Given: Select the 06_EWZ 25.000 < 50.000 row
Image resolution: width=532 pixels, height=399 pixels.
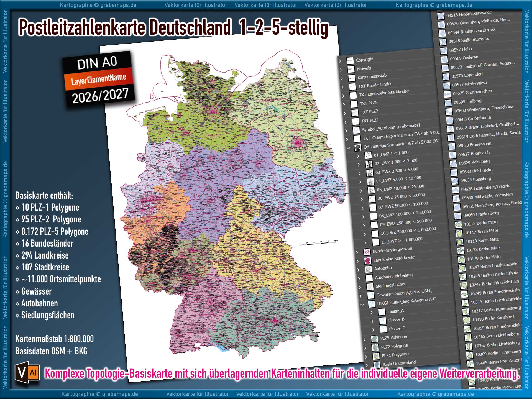Looking at the screenshot, I should (401, 196).
